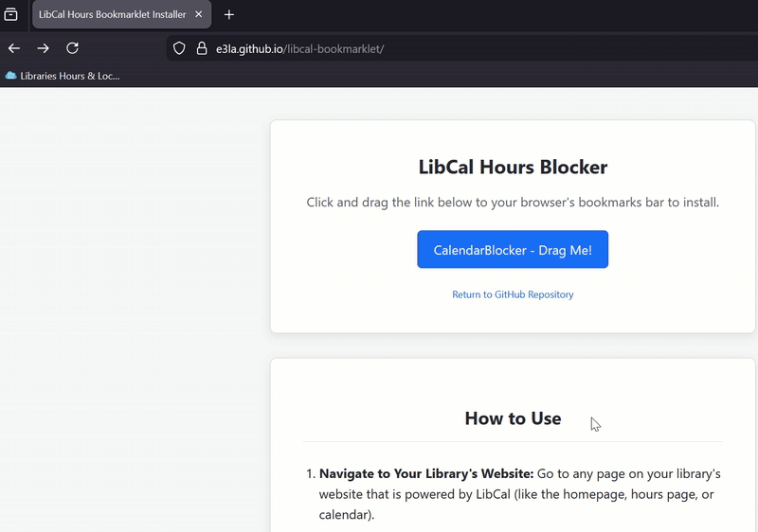Select the LibCal Hours Bookmarklet Installer tab
This screenshot has width=758, height=532.
coord(122,14)
